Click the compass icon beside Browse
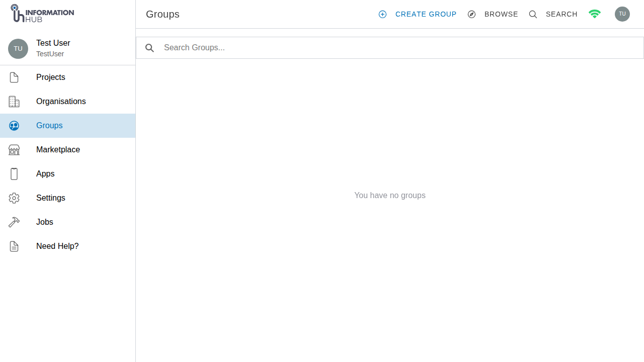Image resolution: width=644 pixels, height=362 pixels. pos(471,14)
